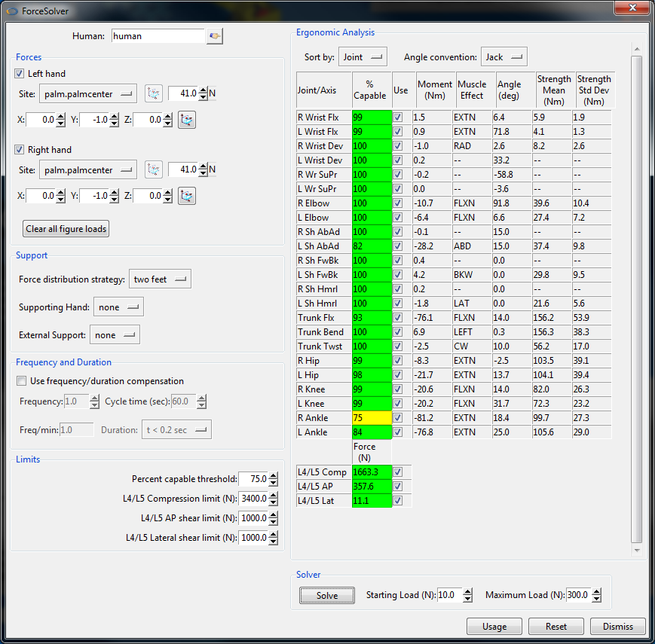655x644 pixels.
Task: Open Supporting Hand dropdown
Action: (x=118, y=307)
